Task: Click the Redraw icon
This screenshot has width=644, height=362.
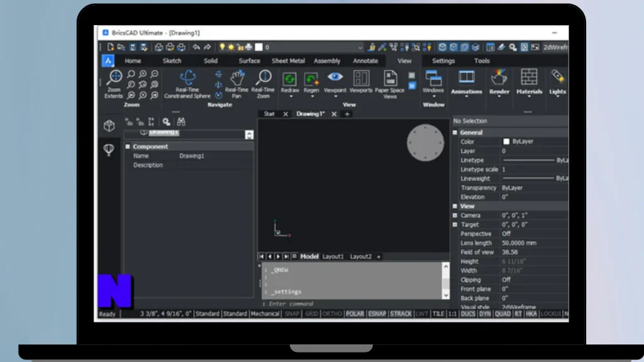Action: (290, 79)
